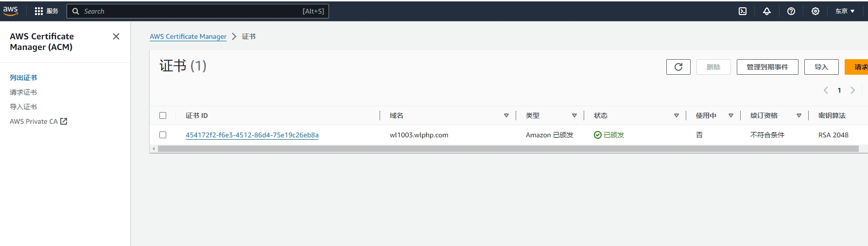Click the RSA 2048 key algorithm cell
The image size is (868, 246).
click(x=833, y=135)
